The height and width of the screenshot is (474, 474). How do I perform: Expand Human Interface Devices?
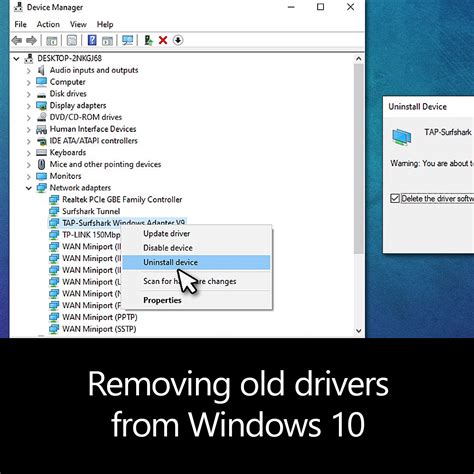[x=29, y=130]
